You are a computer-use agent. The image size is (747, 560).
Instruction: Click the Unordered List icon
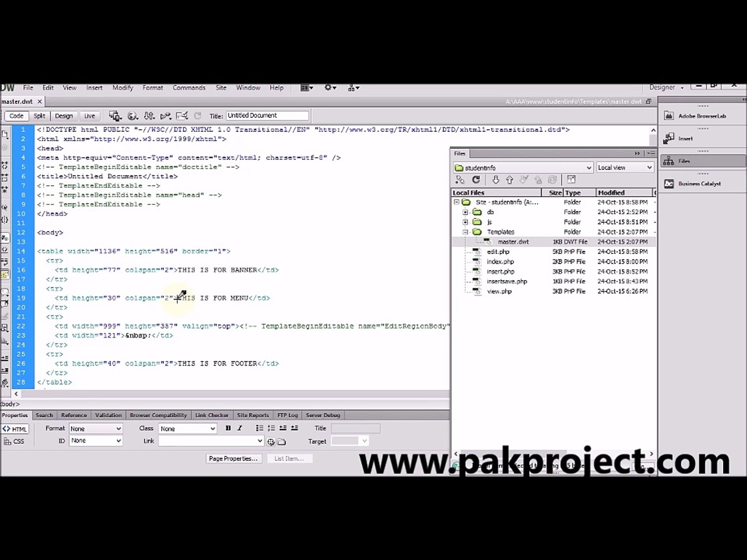(x=260, y=428)
